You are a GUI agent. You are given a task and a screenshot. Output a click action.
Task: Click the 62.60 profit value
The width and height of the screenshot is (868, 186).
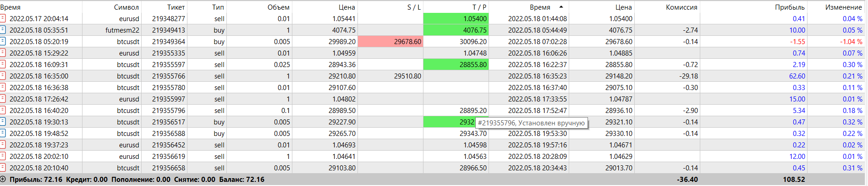(x=797, y=76)
